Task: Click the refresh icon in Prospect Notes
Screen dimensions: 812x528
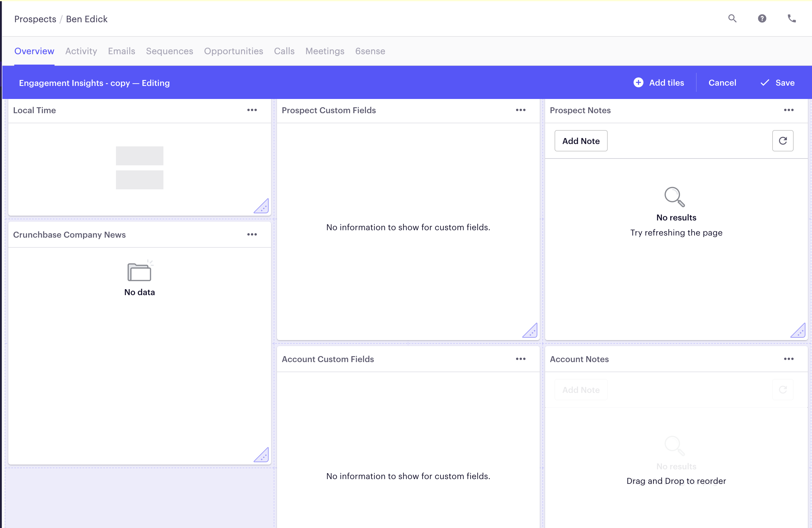Action: 783,141
